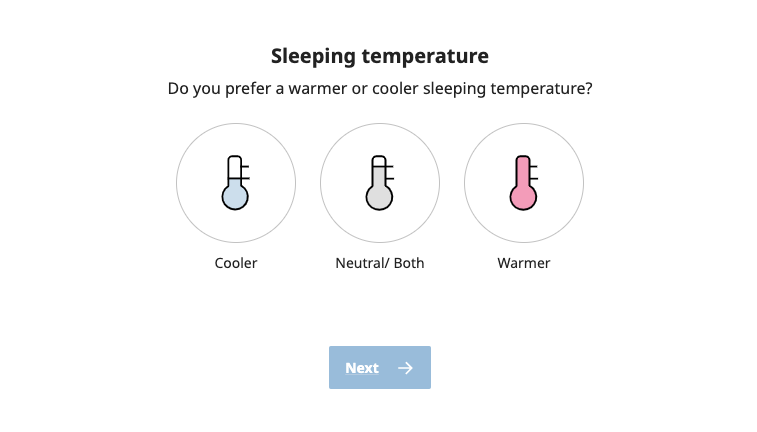Click the gray bulb of the Neutral thermometer

tap(379, 197)
